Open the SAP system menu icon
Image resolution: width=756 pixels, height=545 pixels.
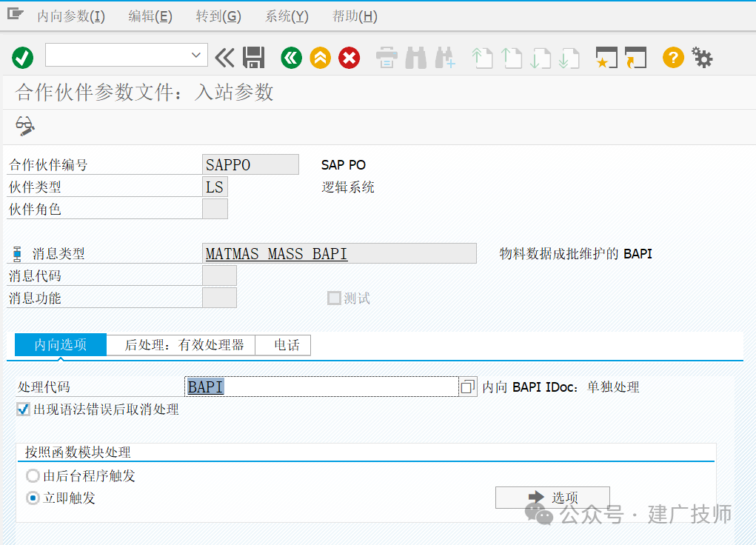(x=15, y=14)
